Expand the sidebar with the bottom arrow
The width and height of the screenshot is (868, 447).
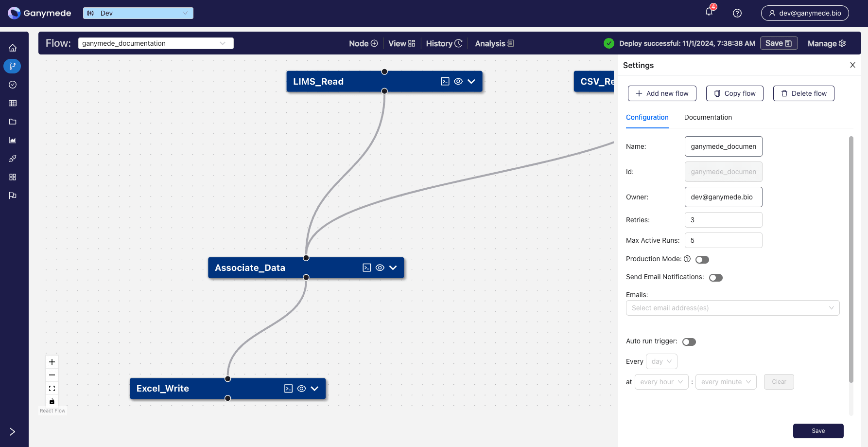13,432
